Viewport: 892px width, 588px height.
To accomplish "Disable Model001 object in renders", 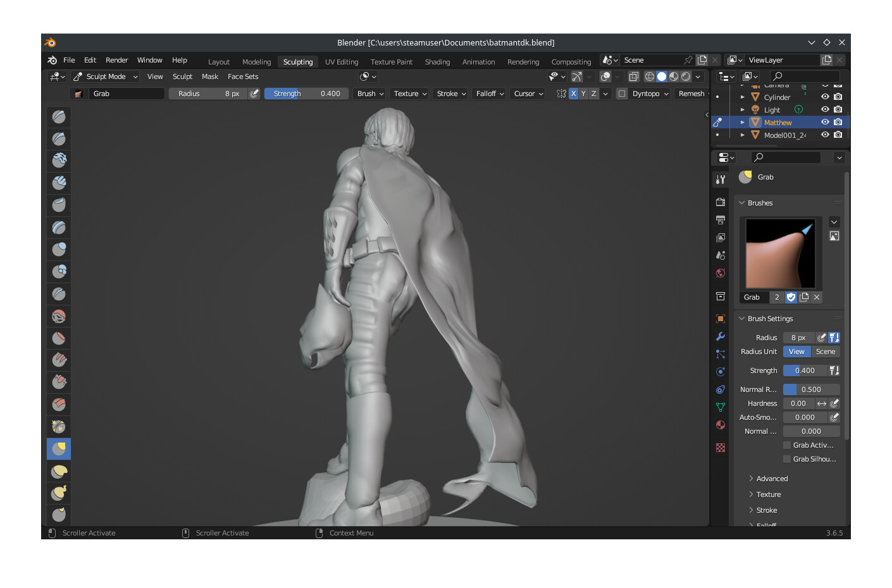I will point(838,135).
